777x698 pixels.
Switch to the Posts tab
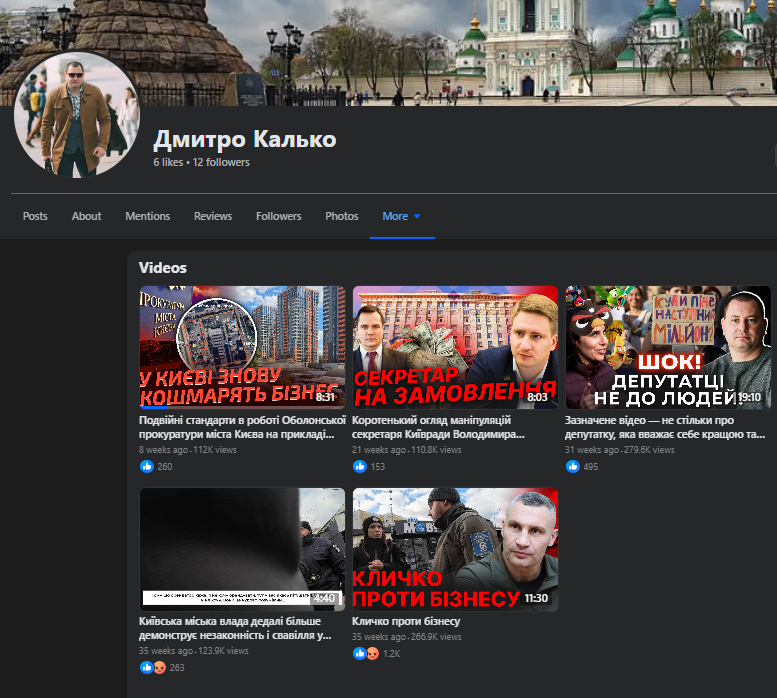pos(35,216)
